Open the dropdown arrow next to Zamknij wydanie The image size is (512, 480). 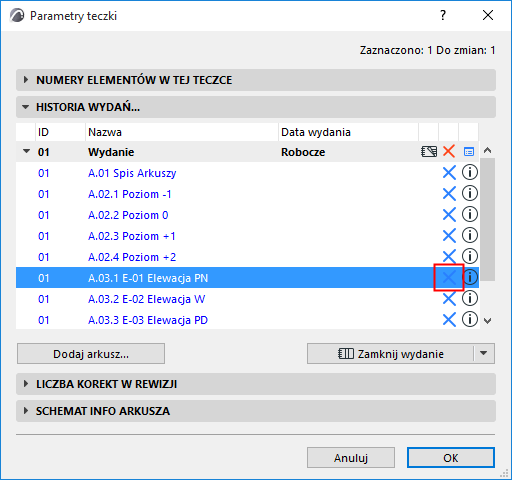[x=484, y=353]
